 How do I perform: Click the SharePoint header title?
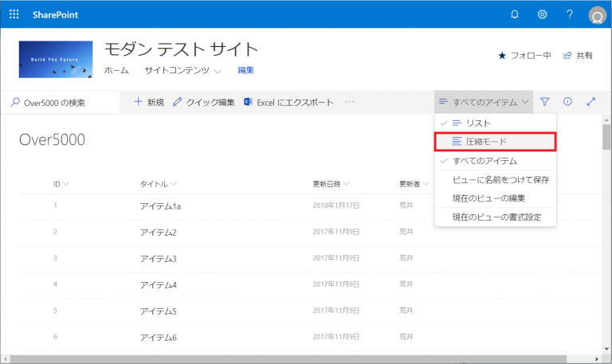pyautogui.click(x=55, y=15)
